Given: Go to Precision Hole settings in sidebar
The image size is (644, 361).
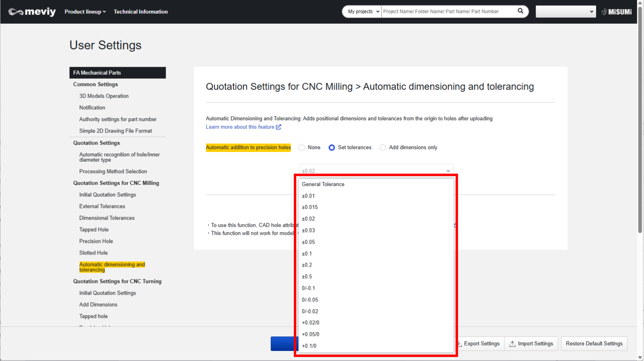Looking at the screenshot, I should pos(96,241).
